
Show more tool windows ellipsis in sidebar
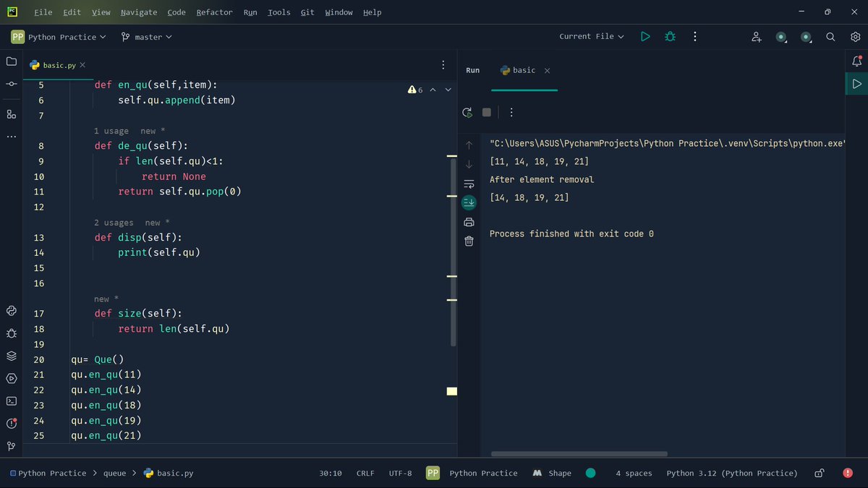(x=12, y=136)
